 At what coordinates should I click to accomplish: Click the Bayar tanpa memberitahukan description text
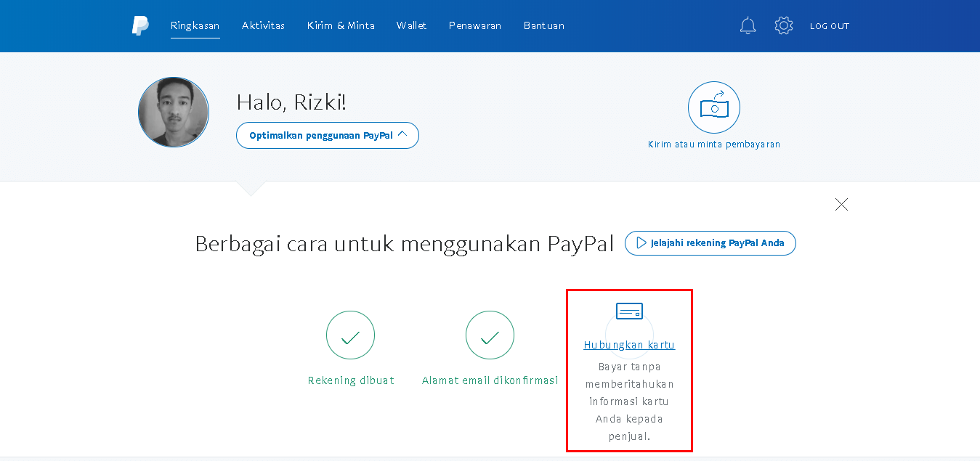tap(629, 401)
